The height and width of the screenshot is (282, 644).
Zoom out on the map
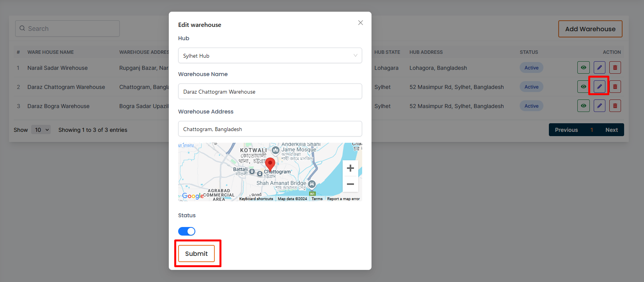pyautogui.click(x=350, y=184)
